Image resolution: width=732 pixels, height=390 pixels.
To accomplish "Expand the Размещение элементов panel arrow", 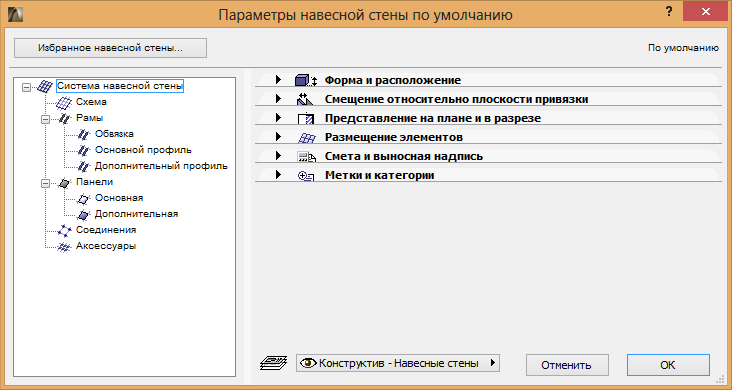I will [278, 136].
